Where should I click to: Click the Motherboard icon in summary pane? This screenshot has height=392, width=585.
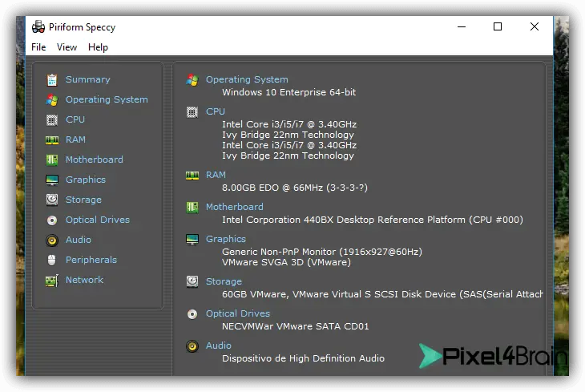click(x=192, y=207)
